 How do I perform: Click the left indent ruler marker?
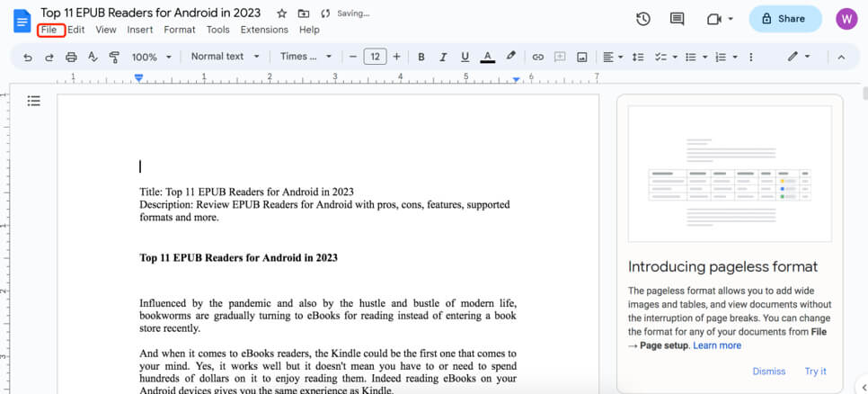click(x=139, y=78)
